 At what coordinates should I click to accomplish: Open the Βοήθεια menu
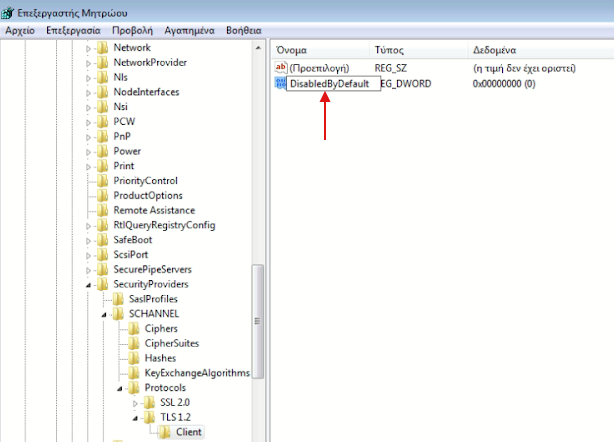[245, 31]
